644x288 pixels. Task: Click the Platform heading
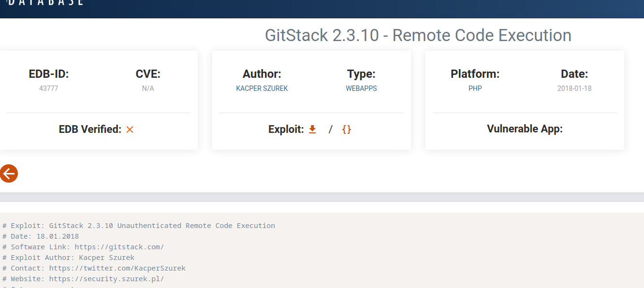pos(475,74)
